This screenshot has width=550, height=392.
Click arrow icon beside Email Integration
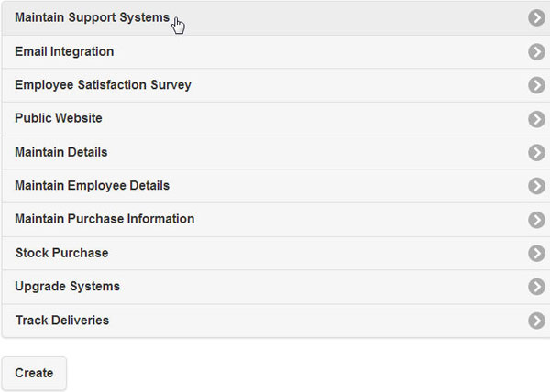(x=536, y=52)
